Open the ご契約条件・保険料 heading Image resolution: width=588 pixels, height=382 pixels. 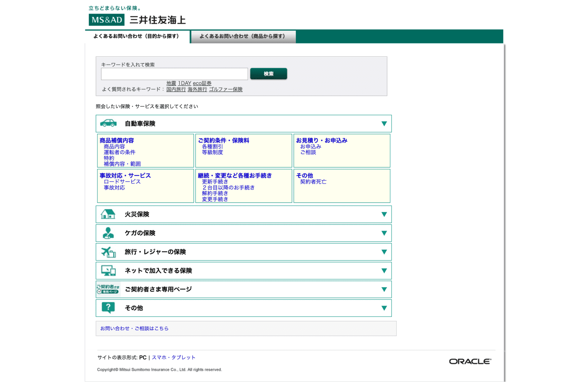point(223,140)
